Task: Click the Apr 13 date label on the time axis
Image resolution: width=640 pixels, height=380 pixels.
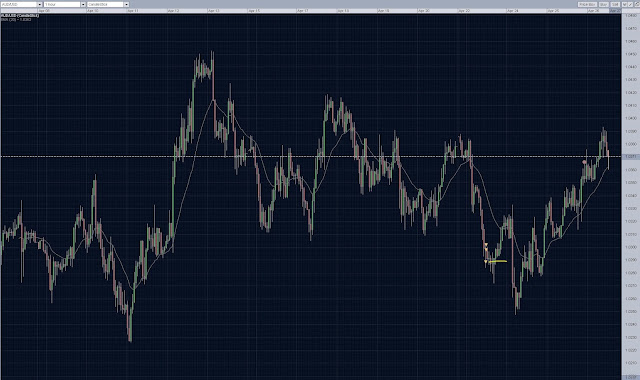Action: [x=213, y=11]
